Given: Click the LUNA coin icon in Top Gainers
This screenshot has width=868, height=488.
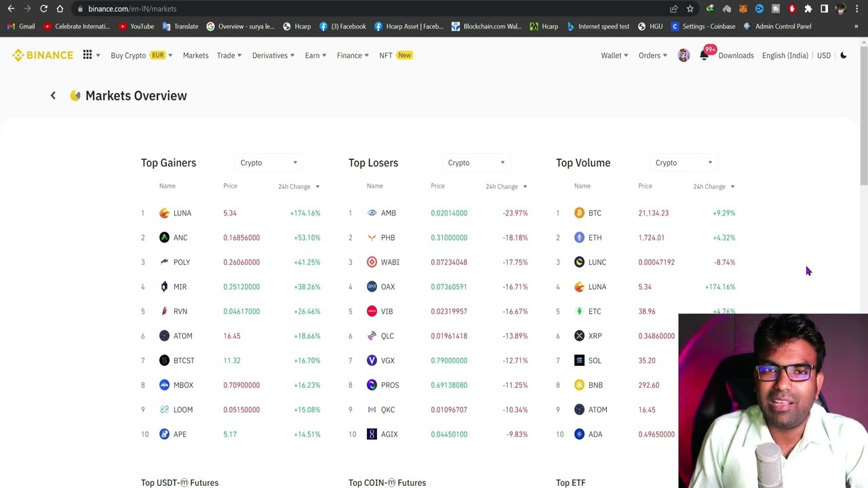Looking at the screenshot, I should coord(164,213).
